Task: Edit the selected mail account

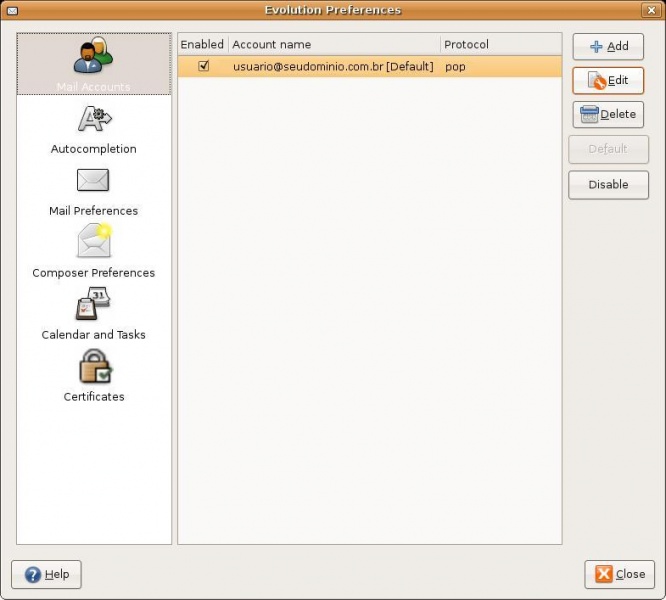Action: pyautogui.click(x=608, y=80)
